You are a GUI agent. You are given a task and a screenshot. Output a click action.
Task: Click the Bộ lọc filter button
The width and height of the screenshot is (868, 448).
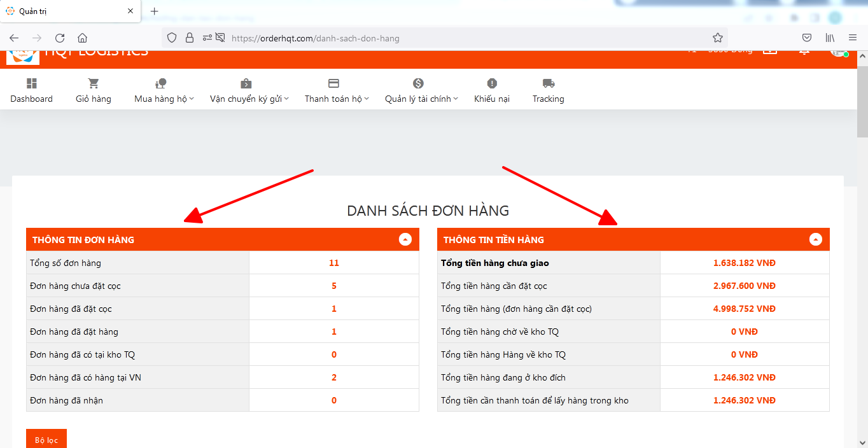46,440
